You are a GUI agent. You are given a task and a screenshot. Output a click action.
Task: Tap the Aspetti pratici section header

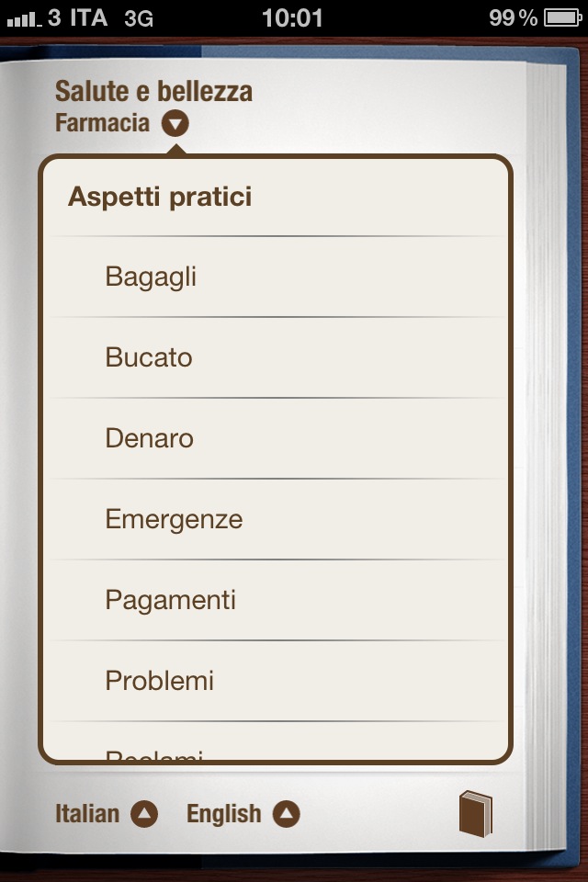coord(160,197)
